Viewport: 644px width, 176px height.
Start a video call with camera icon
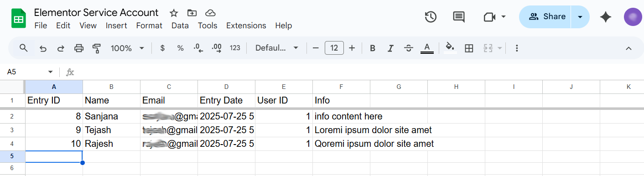(489, 17)
